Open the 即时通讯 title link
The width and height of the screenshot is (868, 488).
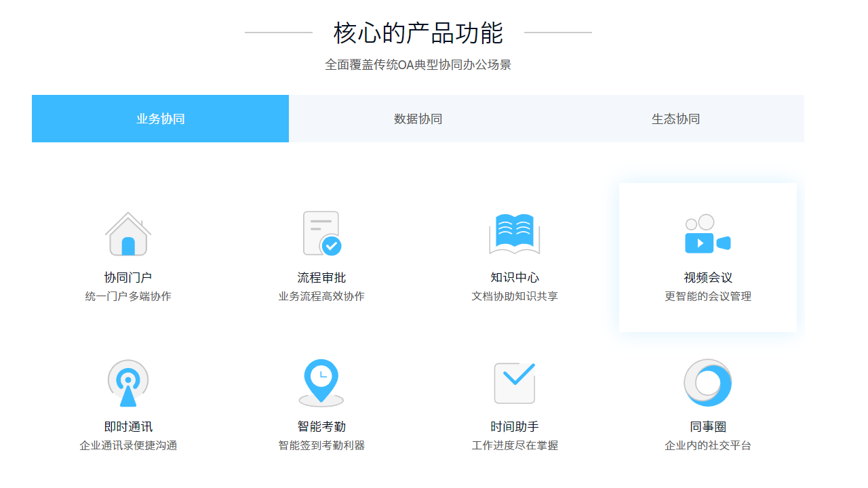pyautogui.click(x=128, y=427)
